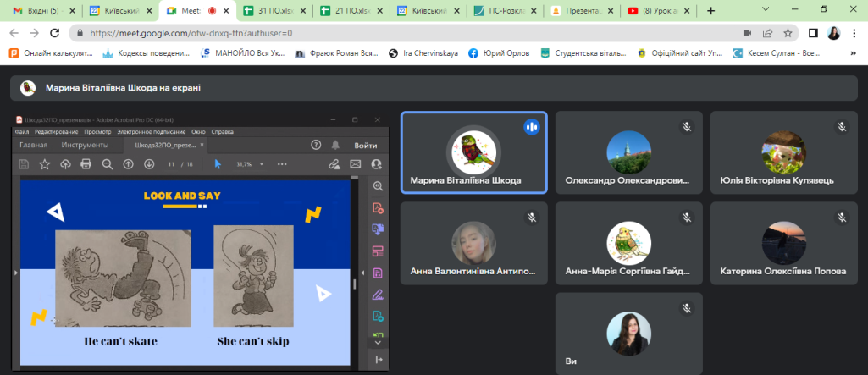
Task: Click the muted mic icon on Олександр tile
Action: click(687, 127)
